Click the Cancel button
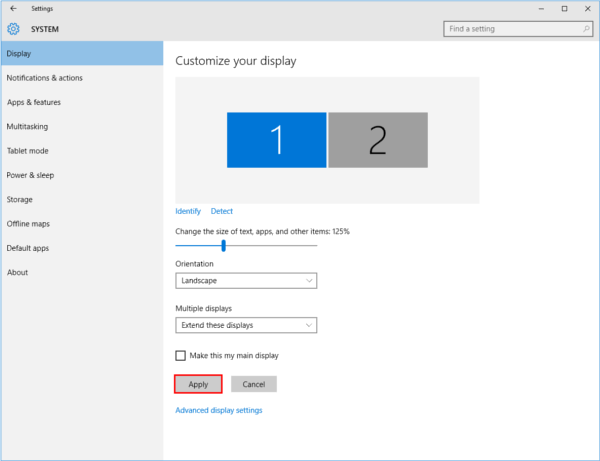This screenshot has height=461, width=600. coord(254,384)
